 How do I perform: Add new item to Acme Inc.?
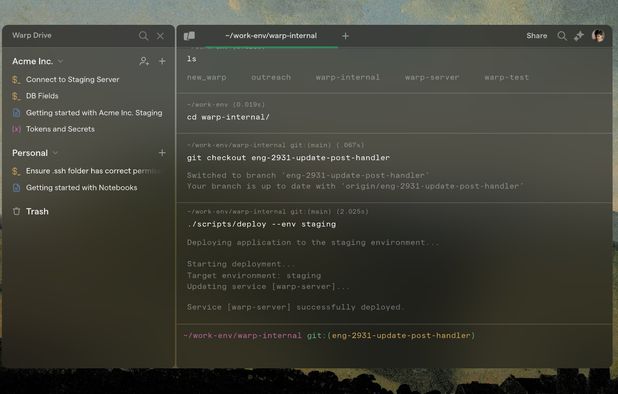162,61
